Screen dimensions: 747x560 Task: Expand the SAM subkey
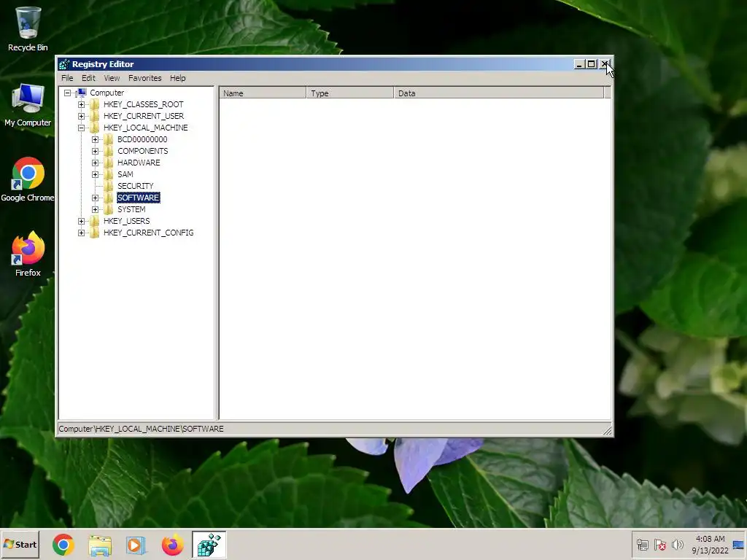tap(96, 175)
